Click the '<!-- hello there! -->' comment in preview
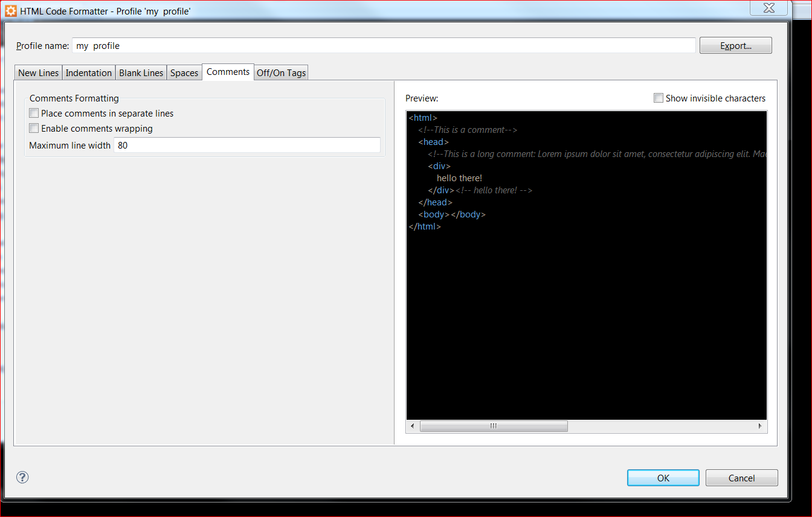 [494, 190]
